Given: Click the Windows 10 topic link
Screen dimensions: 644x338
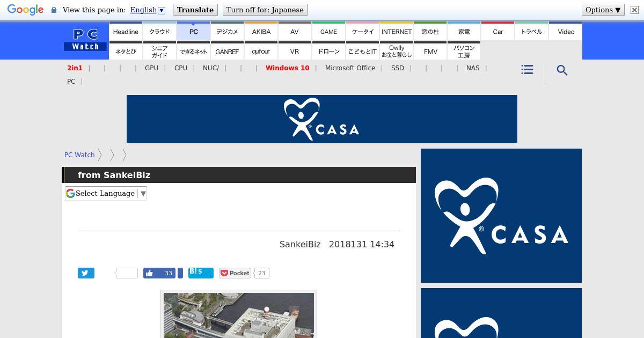Looking at the screenshot, I should [287, 68].
